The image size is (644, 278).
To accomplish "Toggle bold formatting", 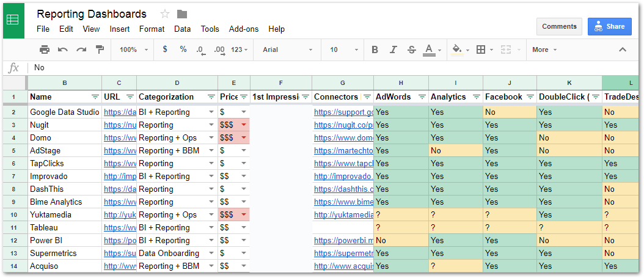I will click(375, 49).
